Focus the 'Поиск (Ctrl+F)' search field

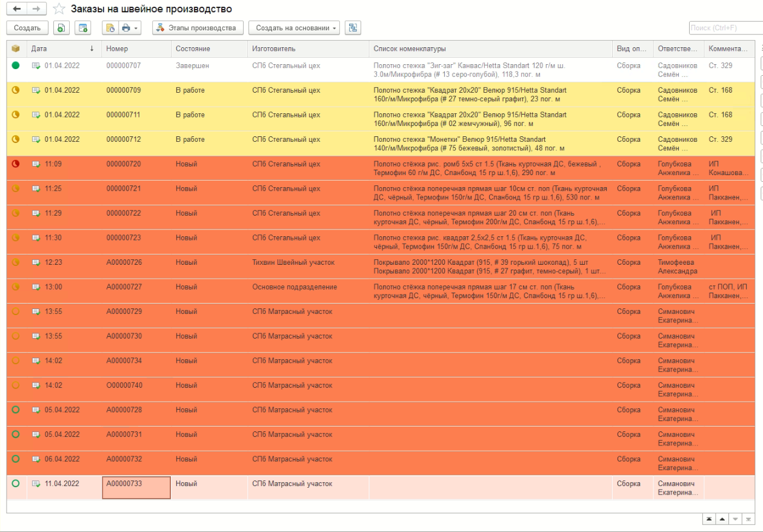pyautogui.click(x=725, y=28)
